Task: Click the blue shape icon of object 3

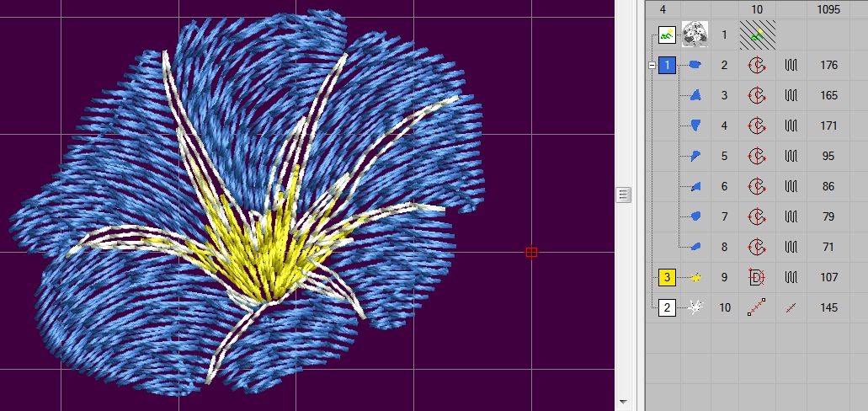Action: [x=695, y=95]
